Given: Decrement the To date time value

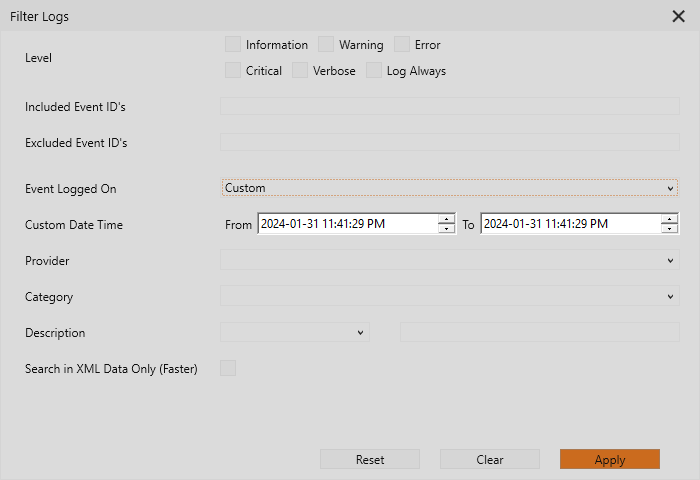Looking at the screenshot, I should [669, 229].
